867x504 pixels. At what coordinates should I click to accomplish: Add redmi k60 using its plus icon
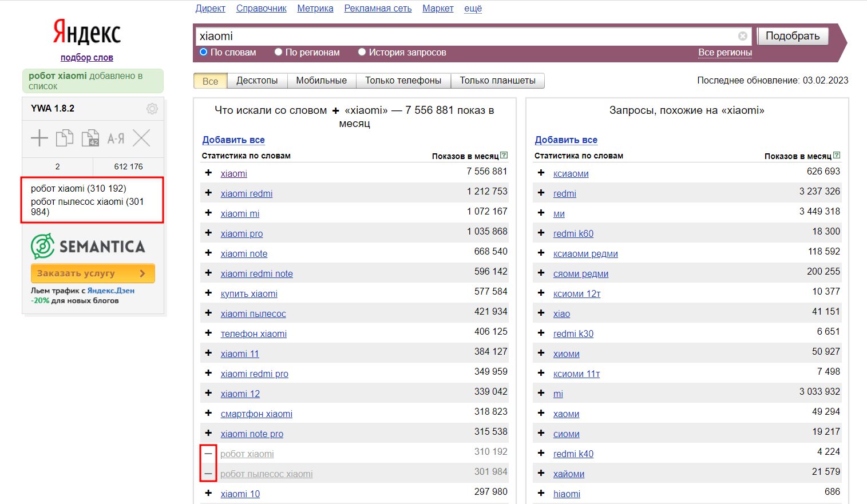coord(541,233)
